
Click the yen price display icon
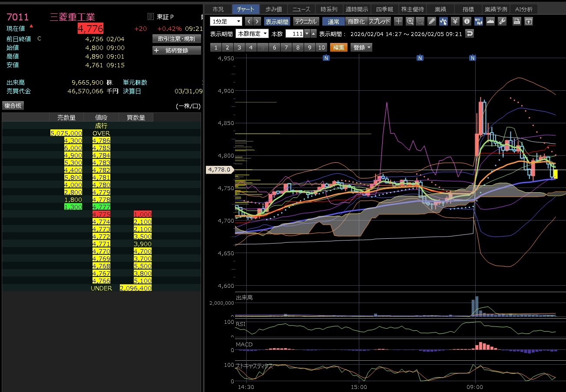(x=455, y=21)
